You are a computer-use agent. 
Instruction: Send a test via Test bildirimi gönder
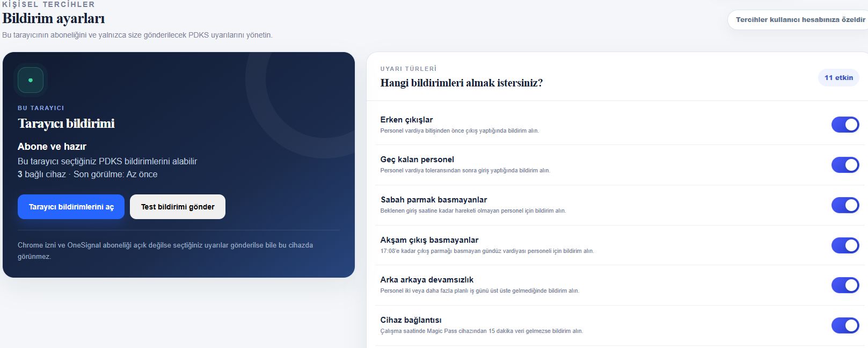(178, 207)
